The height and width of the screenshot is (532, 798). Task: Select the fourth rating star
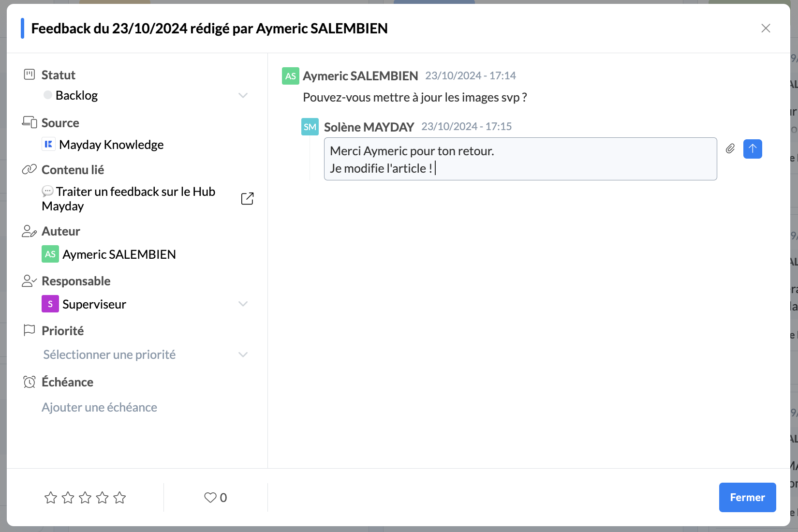click(x=103, y=498)
